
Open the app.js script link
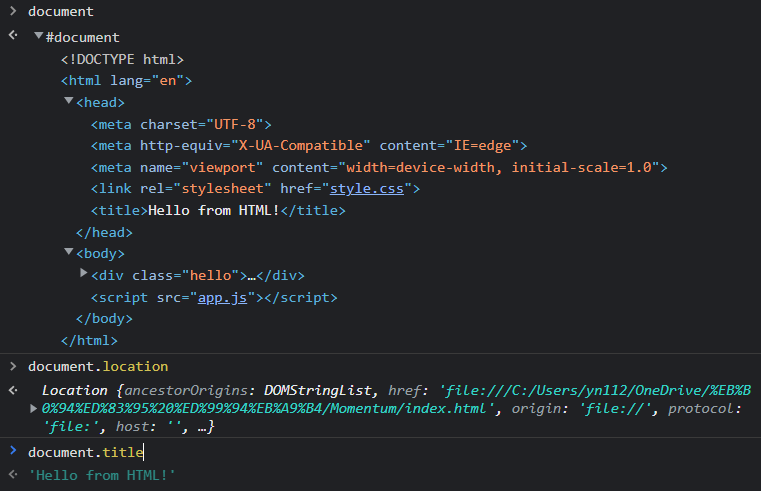(x=222, y=297)
